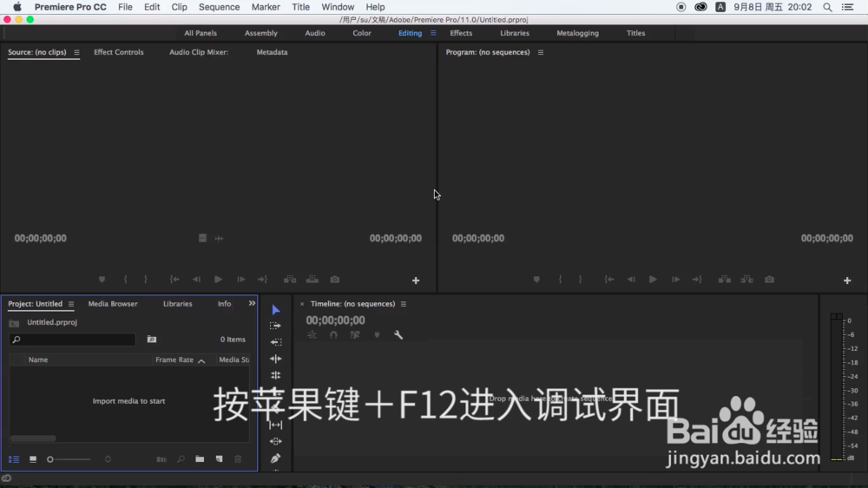Viewport: 868px width, 488px height.
Task: Open Button Editor plus in Program monitor
Action: tap(847, 280)
